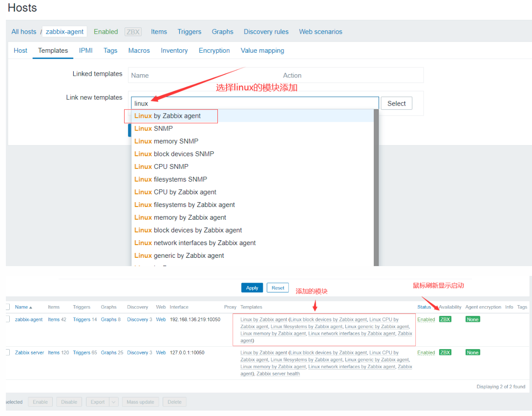This screenshot has width=532, height=416.
Task: Open Web link in zabbix-agent row
Action: [161, 319]
